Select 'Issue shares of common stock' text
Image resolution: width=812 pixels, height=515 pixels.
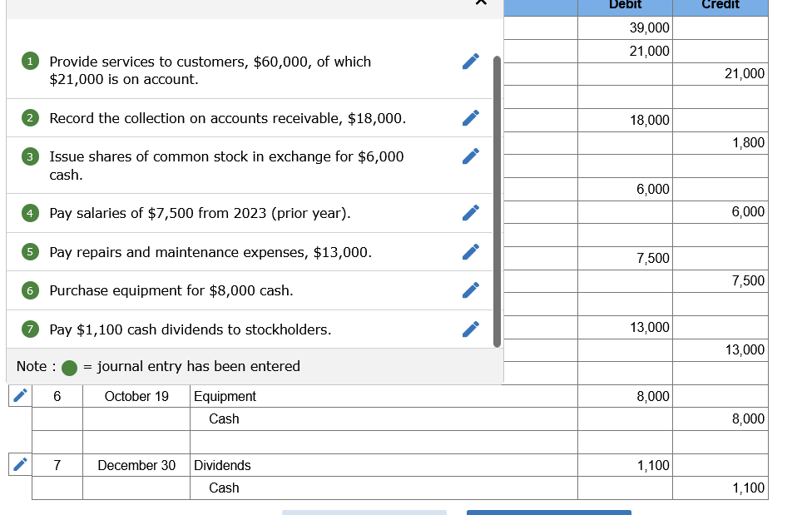pyautogui.click(x=226, y=166)
